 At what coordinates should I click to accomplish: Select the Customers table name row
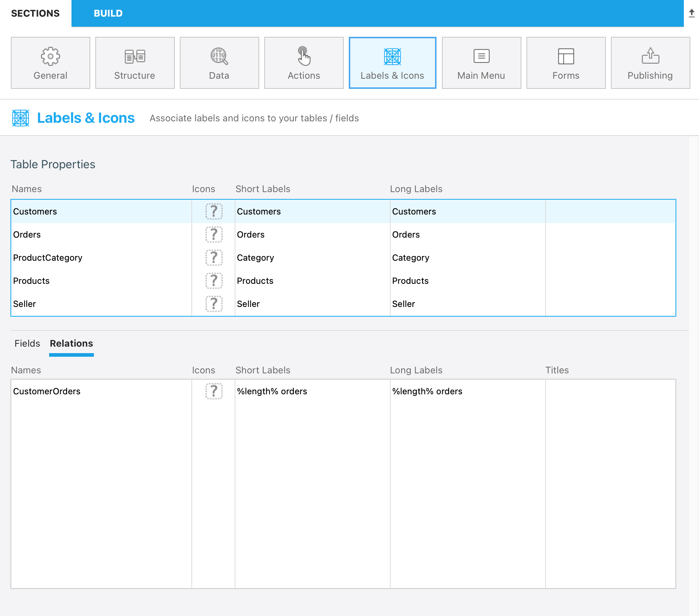[x=101, y=211]
